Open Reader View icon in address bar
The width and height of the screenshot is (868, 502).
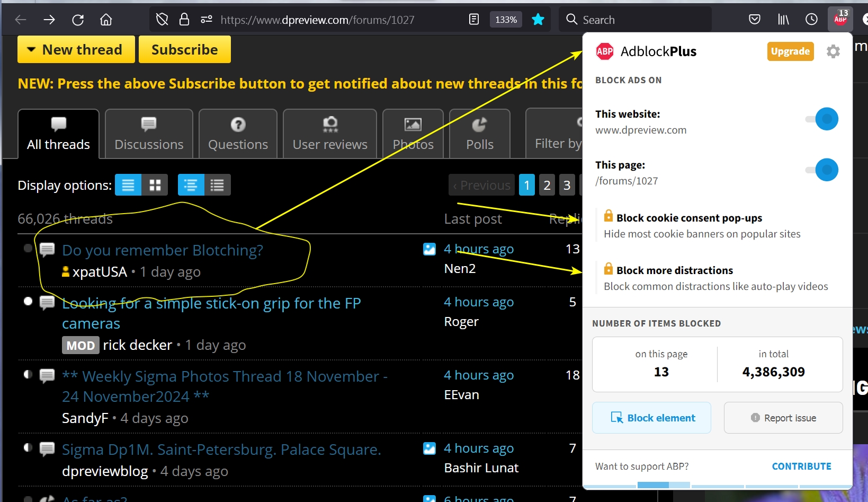coord(474,20)
